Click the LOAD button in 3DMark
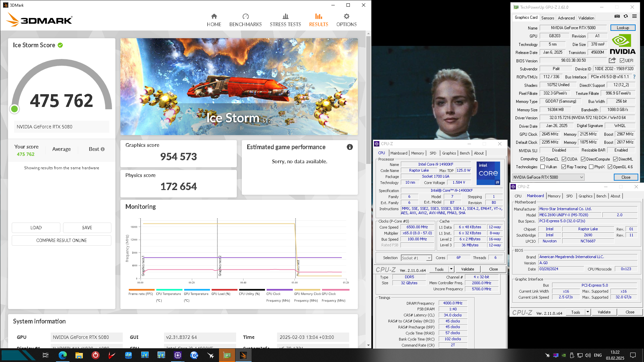The width and height of the screenshot is (644, 362). click(x=36, y=228)
